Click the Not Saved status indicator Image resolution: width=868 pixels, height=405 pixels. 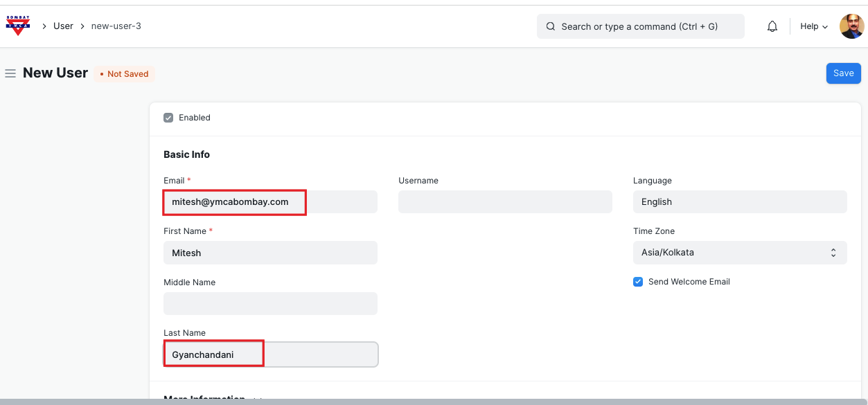click(x=124, y=74)
